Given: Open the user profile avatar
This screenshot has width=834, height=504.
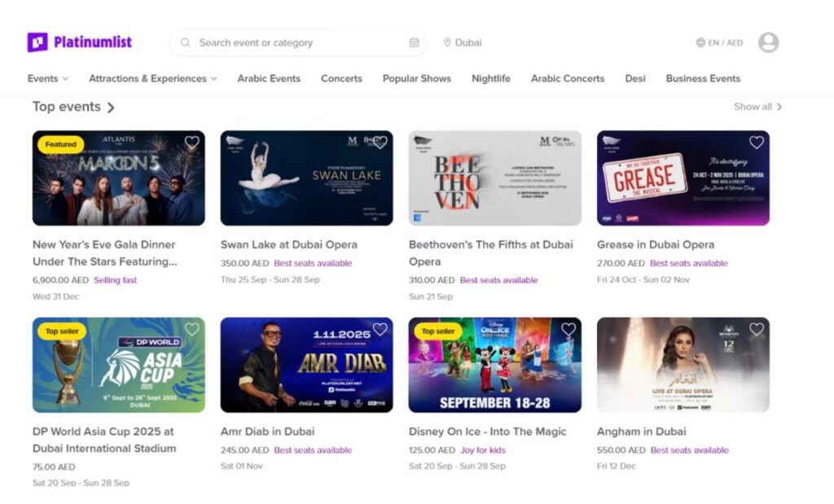Looking at the screenshot, I should click(x=769, y=42).
